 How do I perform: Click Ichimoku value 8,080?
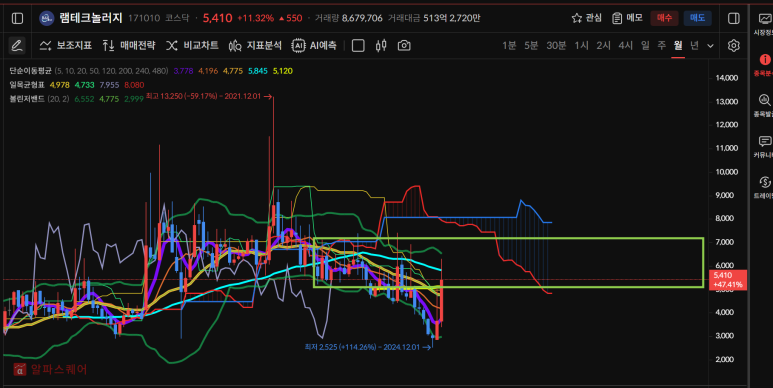(134, 85)
